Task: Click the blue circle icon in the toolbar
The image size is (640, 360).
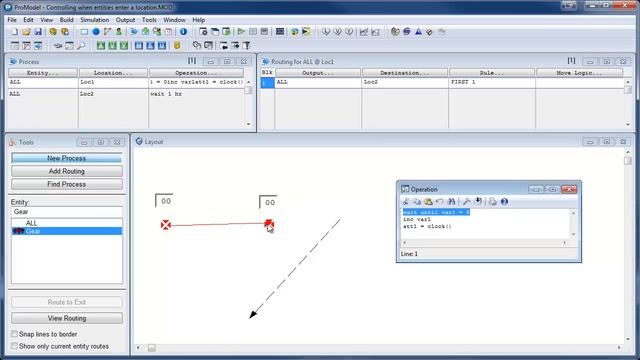Action: [96, 32]
